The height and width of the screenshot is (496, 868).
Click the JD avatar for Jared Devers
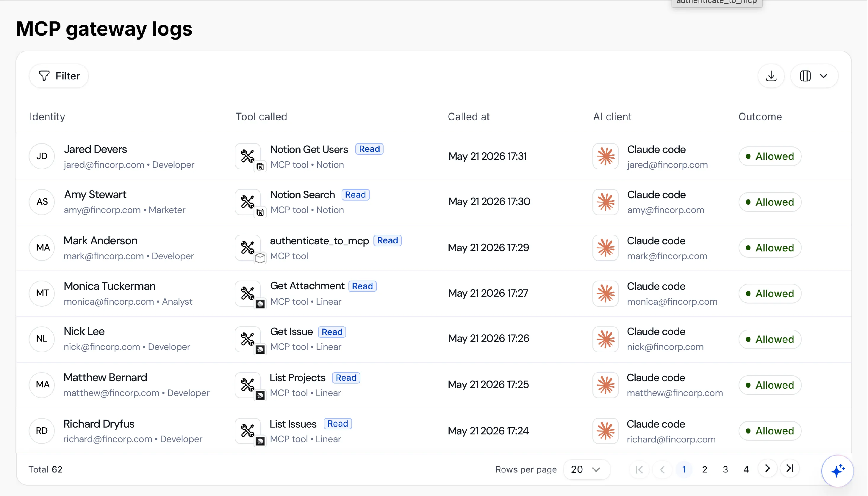(42, 156)
